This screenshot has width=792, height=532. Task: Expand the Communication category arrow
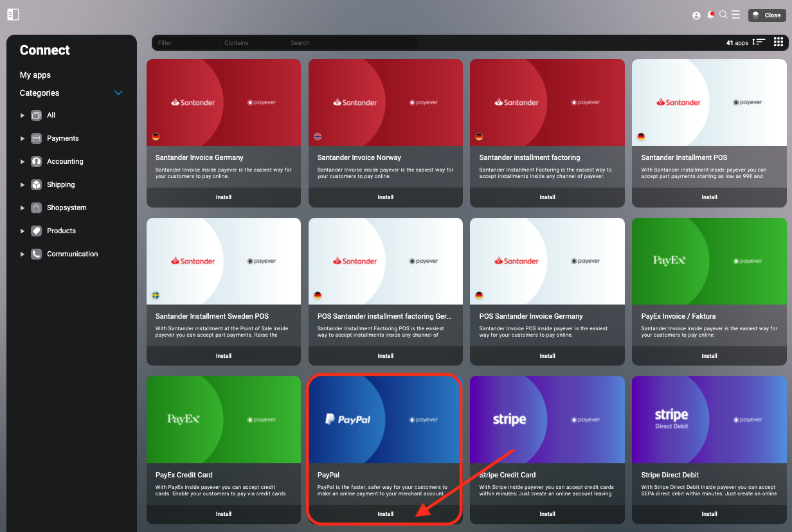click(22, 254)
